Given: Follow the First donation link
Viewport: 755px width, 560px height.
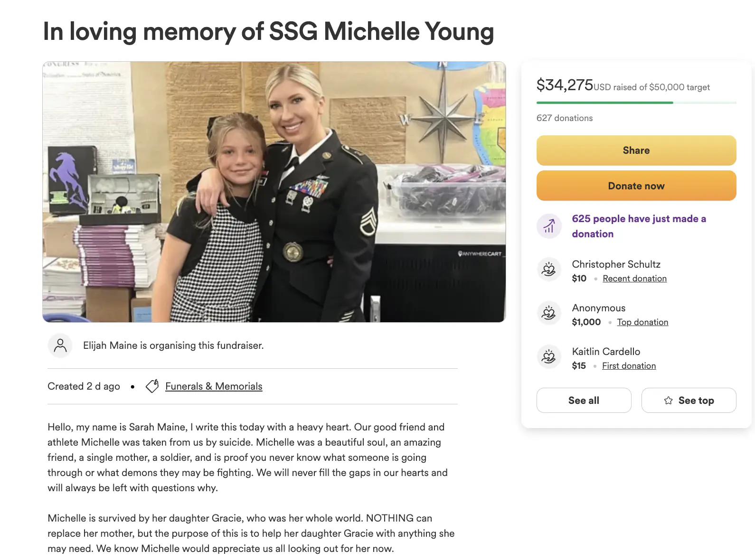Looking at the screenshot, I should tap(629, 366).
